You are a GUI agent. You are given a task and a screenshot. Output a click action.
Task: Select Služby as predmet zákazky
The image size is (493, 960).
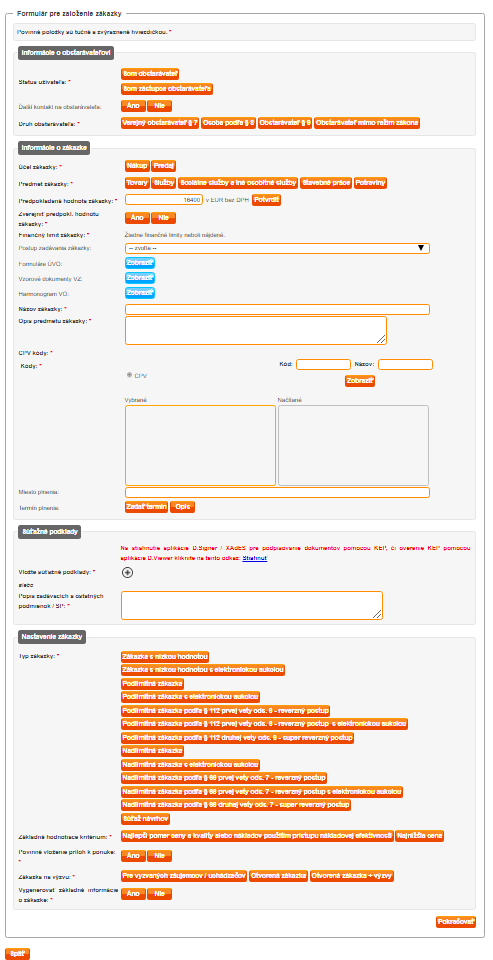[x=164, y=183]
